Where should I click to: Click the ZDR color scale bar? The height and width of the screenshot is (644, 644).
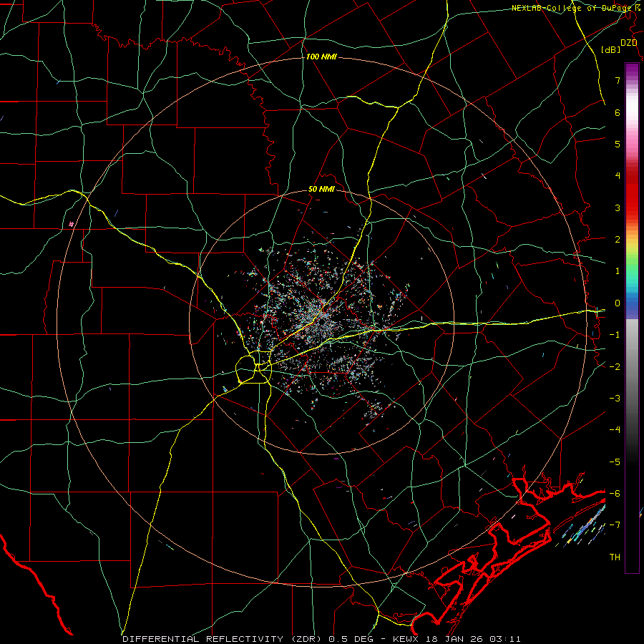[x=632, y=318]
